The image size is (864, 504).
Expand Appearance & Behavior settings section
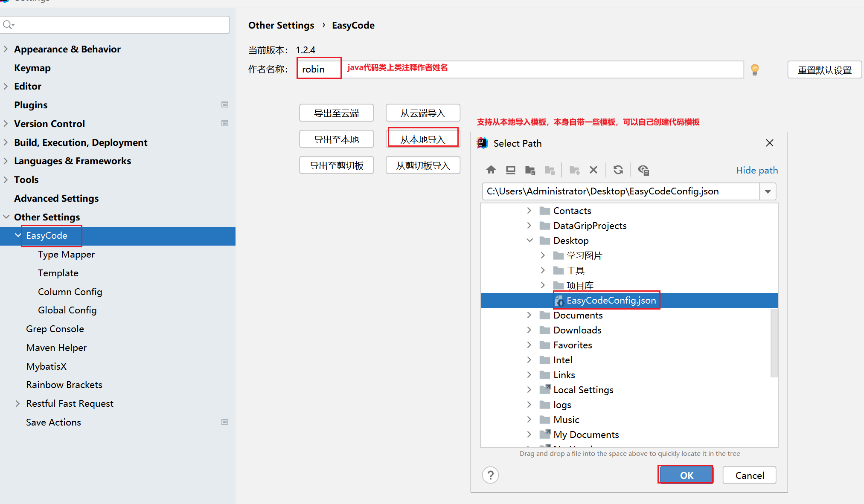6,49
